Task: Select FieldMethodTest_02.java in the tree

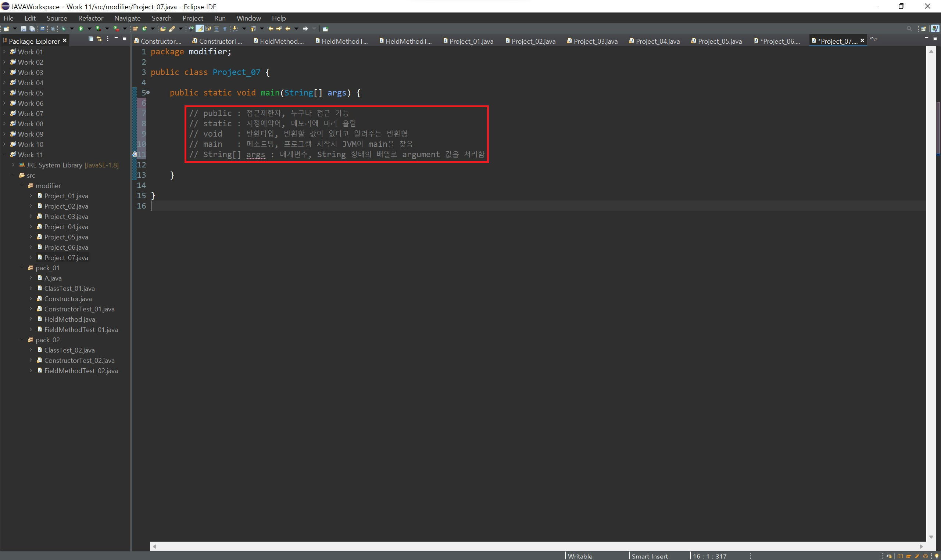Action: click(x=81, y=371)
